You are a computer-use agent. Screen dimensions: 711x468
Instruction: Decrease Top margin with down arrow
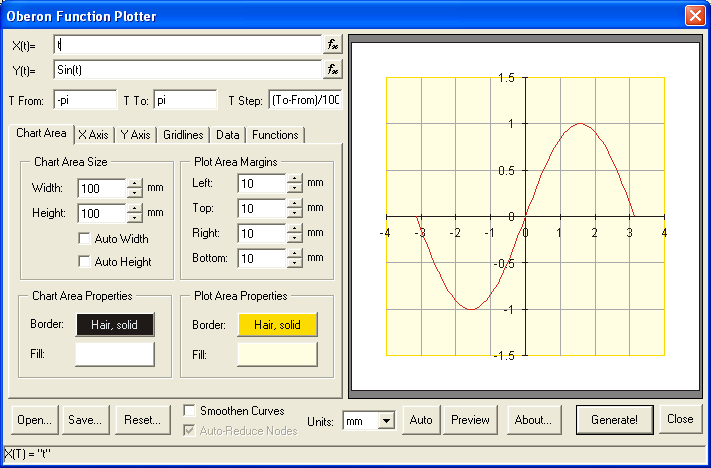tap(295, 213)
